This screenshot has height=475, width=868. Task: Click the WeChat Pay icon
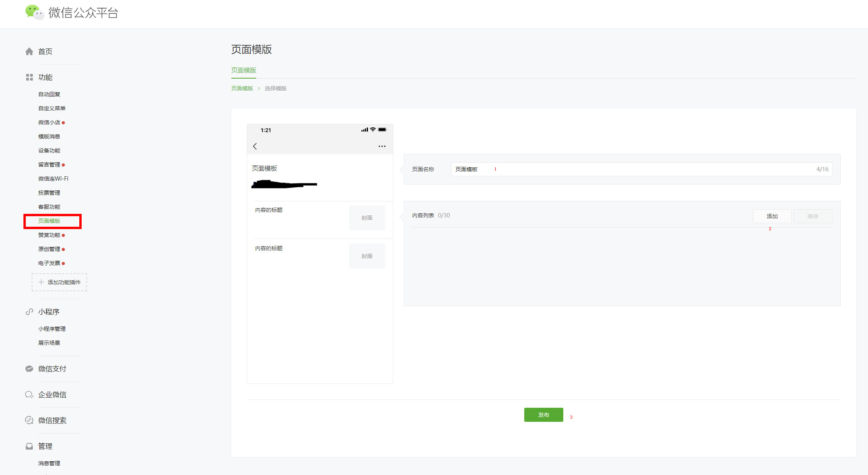coord(29,369)
